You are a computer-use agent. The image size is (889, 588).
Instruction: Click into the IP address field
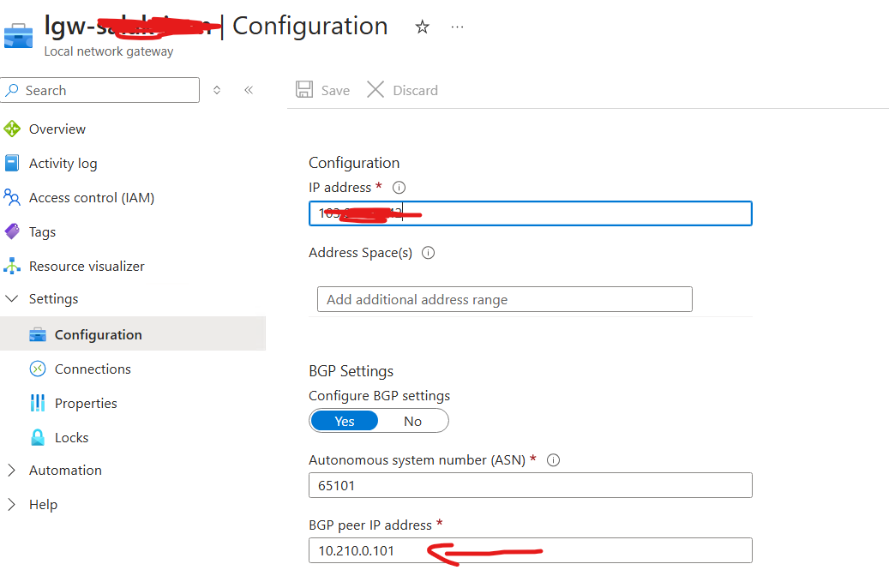coord(531,213)
